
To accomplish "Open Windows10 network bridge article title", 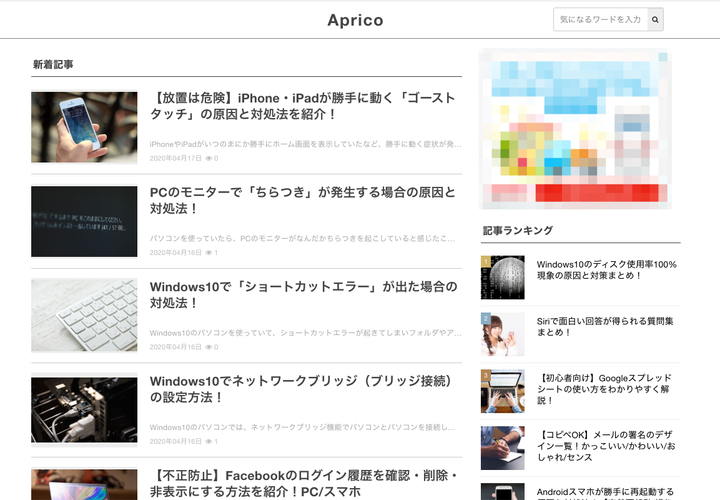I will coord(301,389).
